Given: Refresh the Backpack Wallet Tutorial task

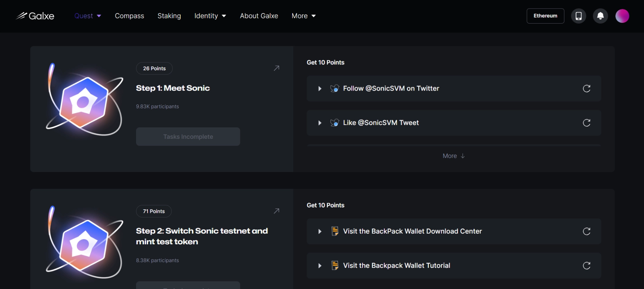Looking at the screenshot, I should [x=587, y=265].
